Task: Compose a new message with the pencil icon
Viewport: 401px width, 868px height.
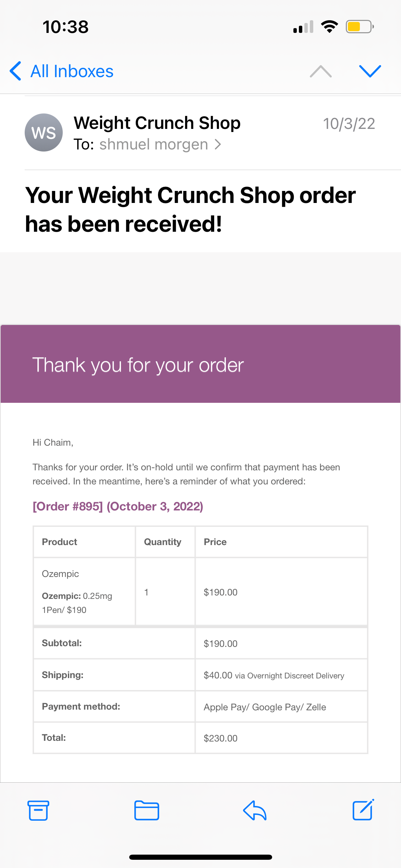Action: click(x=363, y=810)
